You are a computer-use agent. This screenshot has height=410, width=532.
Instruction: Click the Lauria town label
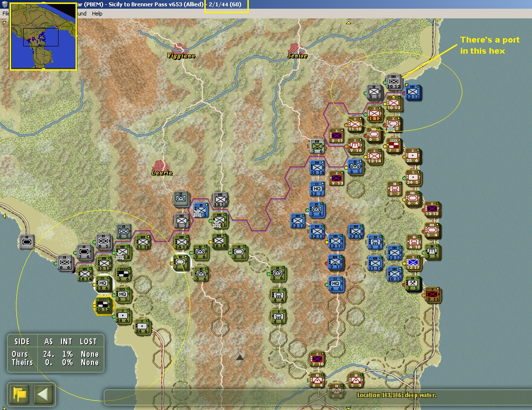click(162, 173)
